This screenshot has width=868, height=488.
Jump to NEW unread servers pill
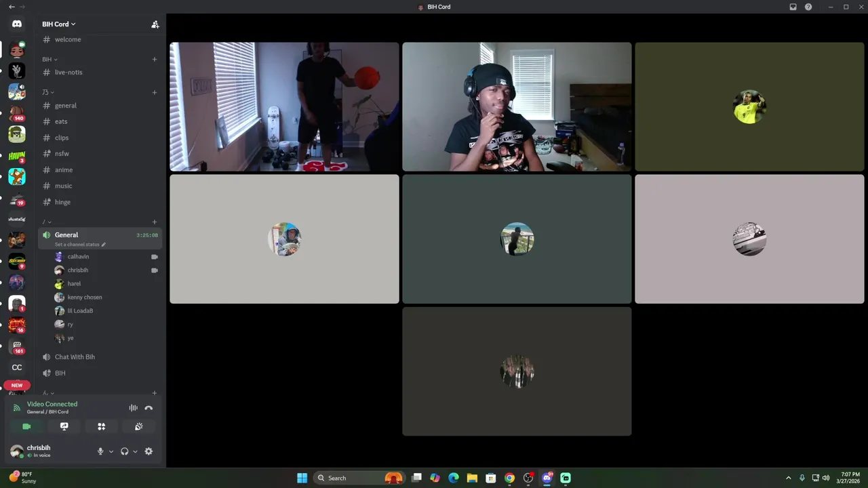[x=17, y=385]
